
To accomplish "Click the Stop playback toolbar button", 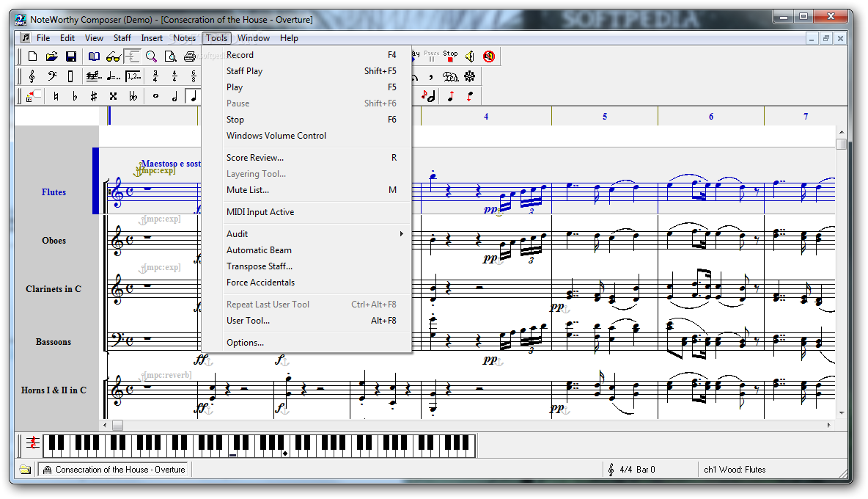I will 450,56.
